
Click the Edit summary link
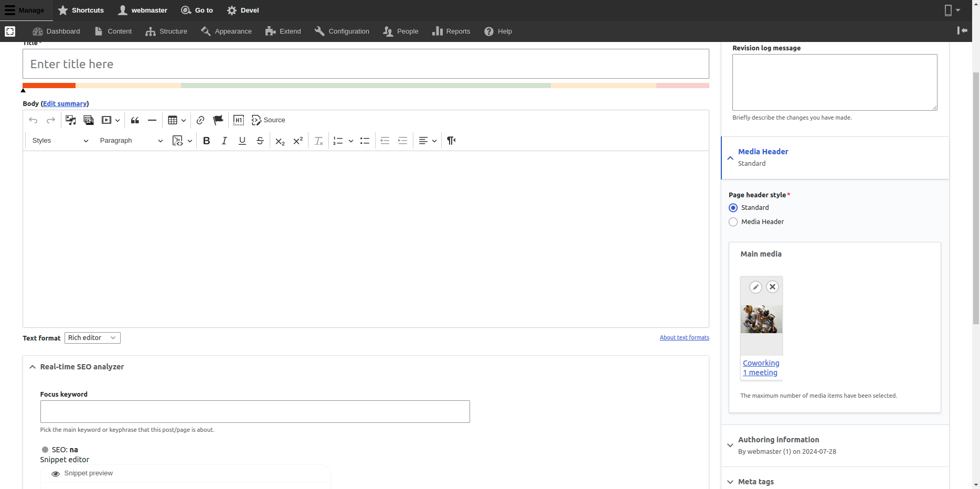click(65, 104)
